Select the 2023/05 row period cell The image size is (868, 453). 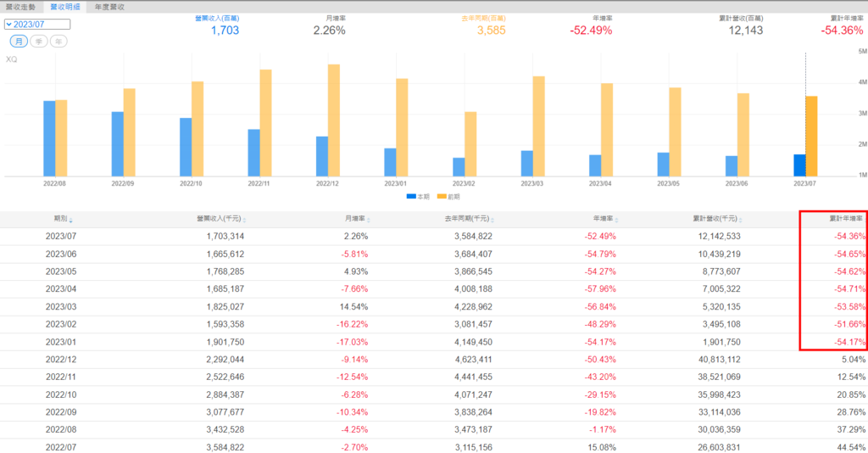61,271
